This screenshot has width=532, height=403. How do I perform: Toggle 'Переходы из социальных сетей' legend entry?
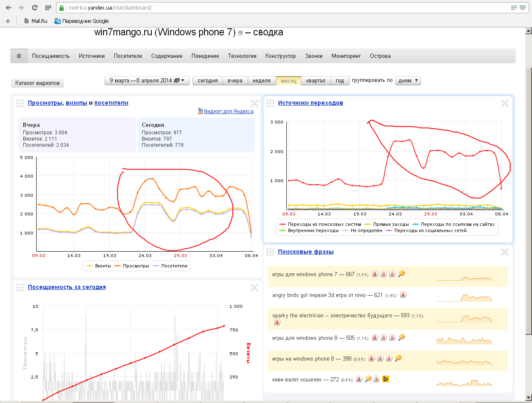(426, 230)
